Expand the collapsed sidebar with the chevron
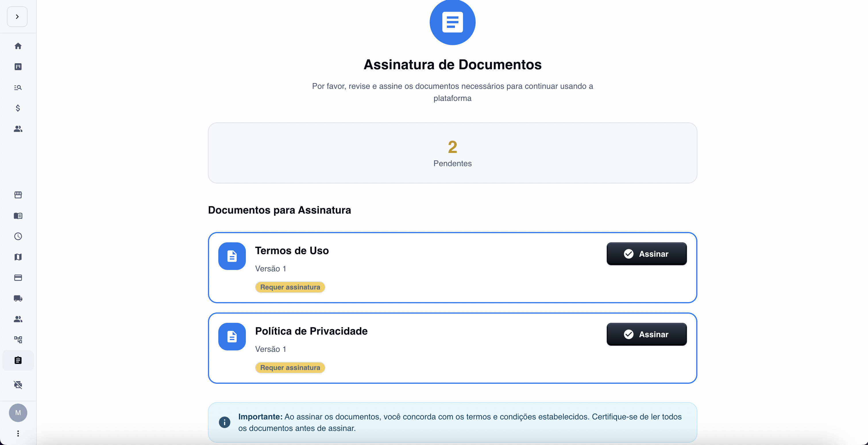Viewport: 868px width, 445px height. pyautogui.click(x=17, y=16)
